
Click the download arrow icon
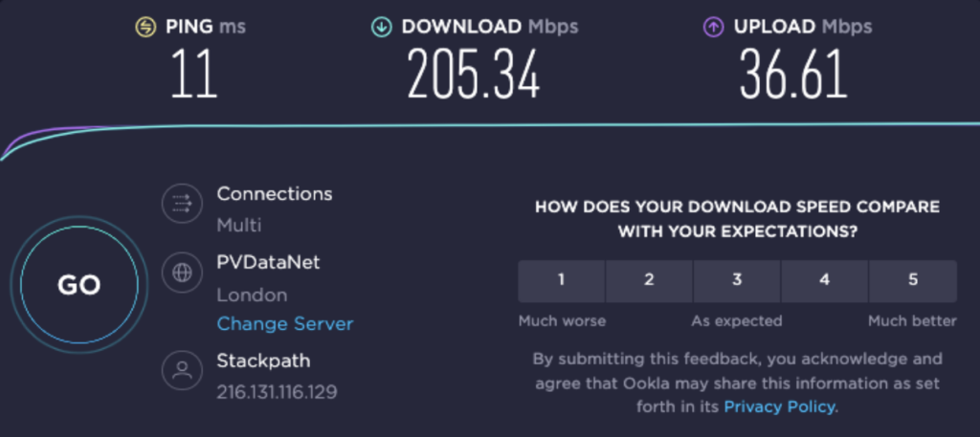(381, 27)
